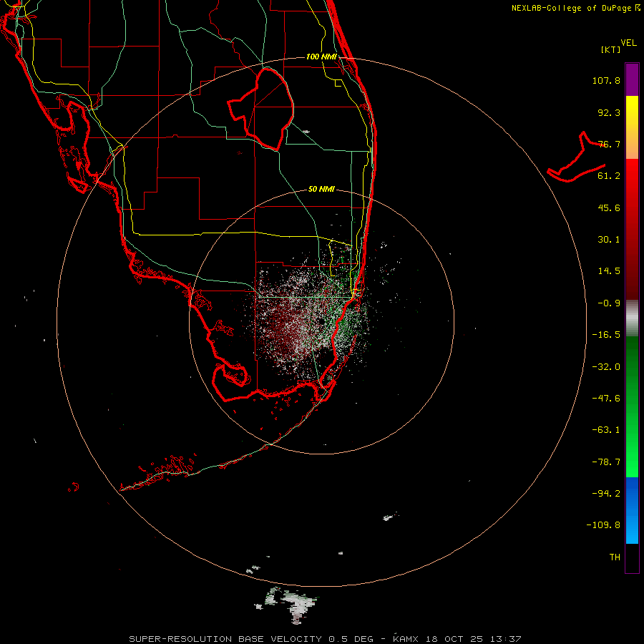Image resolution: width=644 pixels, height=644 pixels.
Task: Click the 14.5 value on the velocity scale
Action: pos(609,271)
